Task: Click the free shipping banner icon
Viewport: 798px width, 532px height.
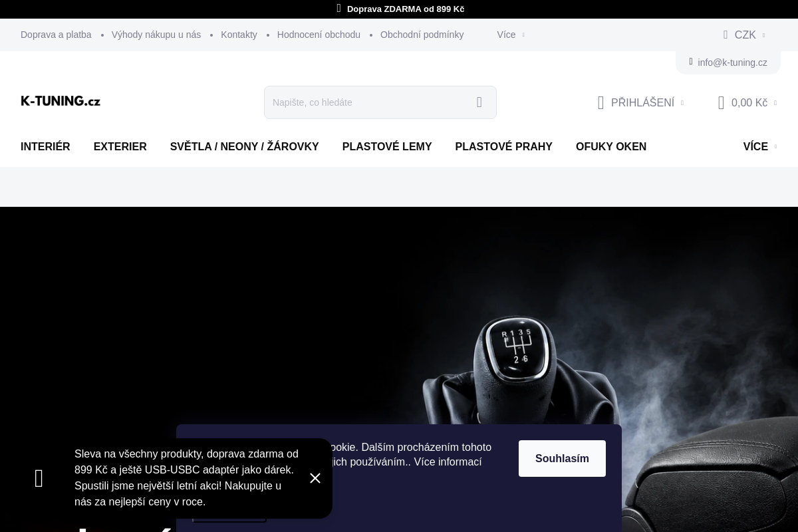Action: [338, 9]
